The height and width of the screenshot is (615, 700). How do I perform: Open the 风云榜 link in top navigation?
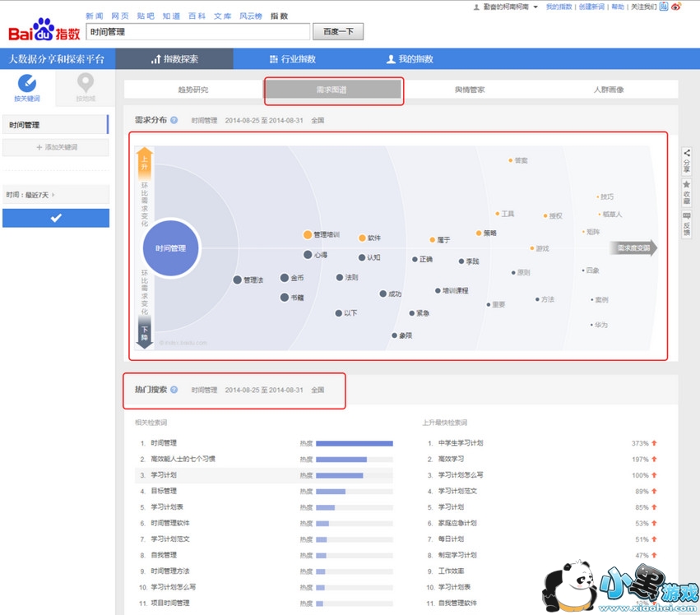click(x=251, y=16)
